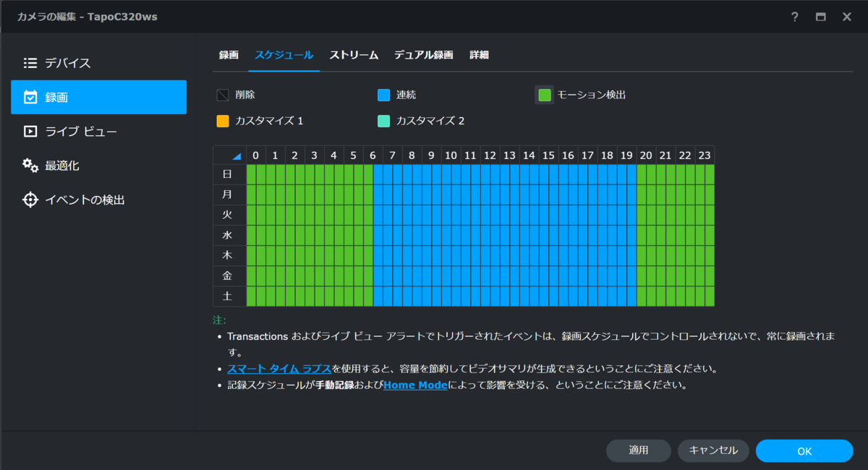Click the ライブ ビュー play icon
This screenshot has width=868, height=470.
coord(30,131)
